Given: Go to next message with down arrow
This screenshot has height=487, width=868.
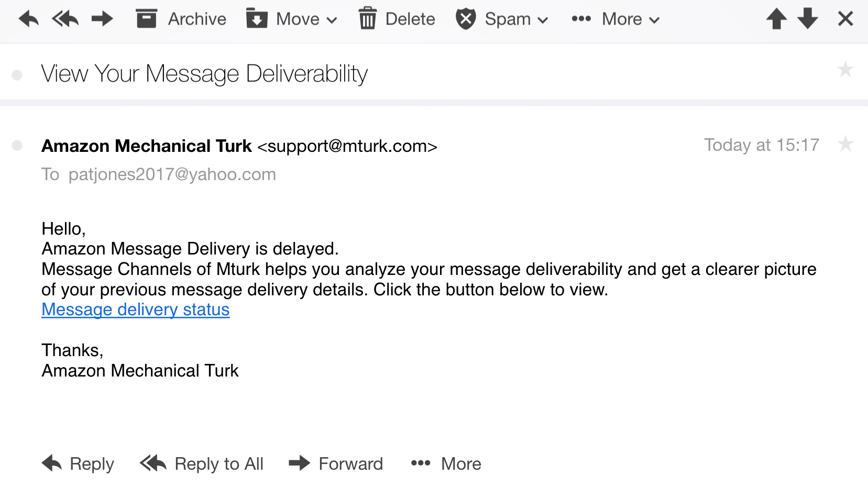Looking at the screenshot, I should click(808, 19).
